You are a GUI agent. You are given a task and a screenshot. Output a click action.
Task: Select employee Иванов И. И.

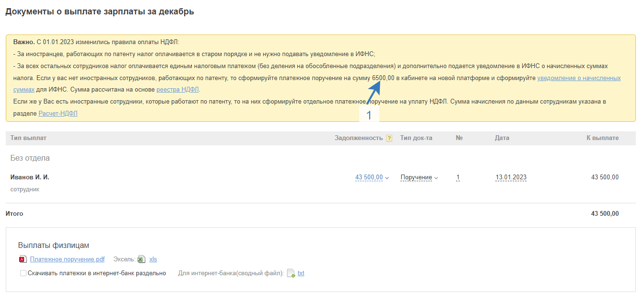pos(30,177)
